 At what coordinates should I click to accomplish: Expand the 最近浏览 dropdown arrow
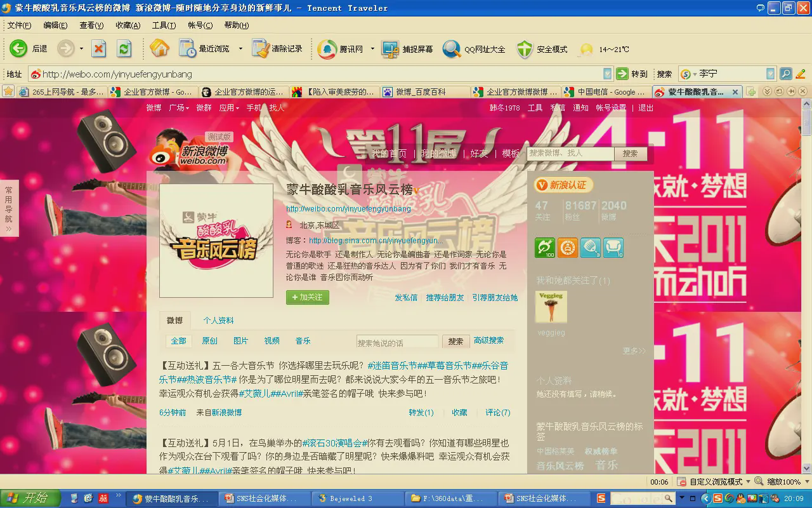[240, 49]
